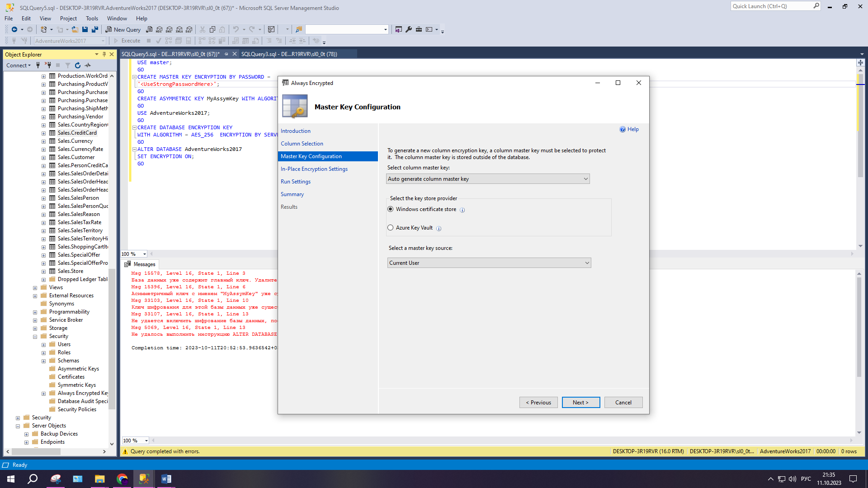Image resolution: width=868 pixels, height=488 pixels.
Task: Show info icon for Windows certificate store
Action: 462,210
